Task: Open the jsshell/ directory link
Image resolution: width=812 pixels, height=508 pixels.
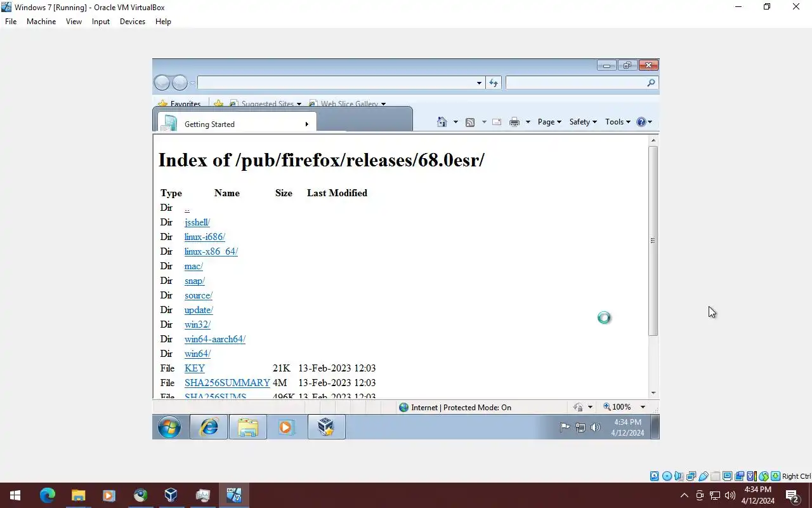Action: [x=197, y=222]
